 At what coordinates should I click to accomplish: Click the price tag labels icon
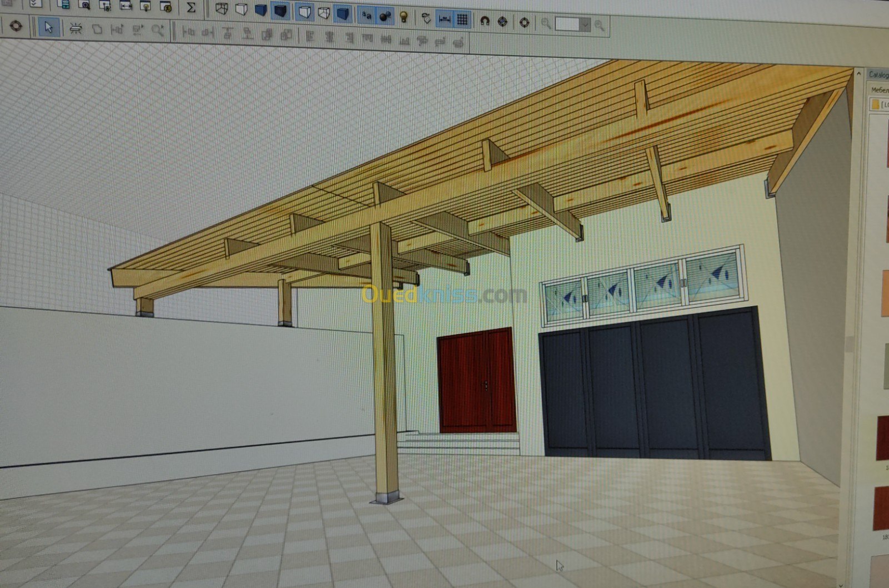[426, 18]
